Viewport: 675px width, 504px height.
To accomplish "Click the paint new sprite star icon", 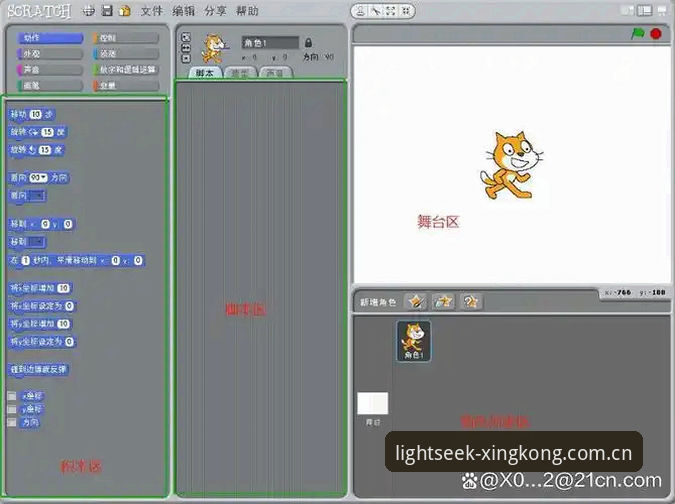I will [x=417, y=301].
